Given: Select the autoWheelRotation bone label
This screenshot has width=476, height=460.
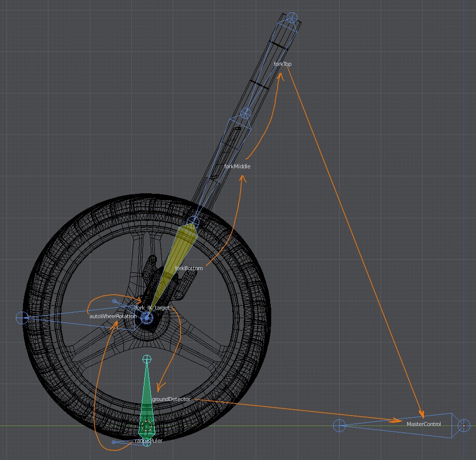Looking at the screenshot, I should (x=112, y=316).
